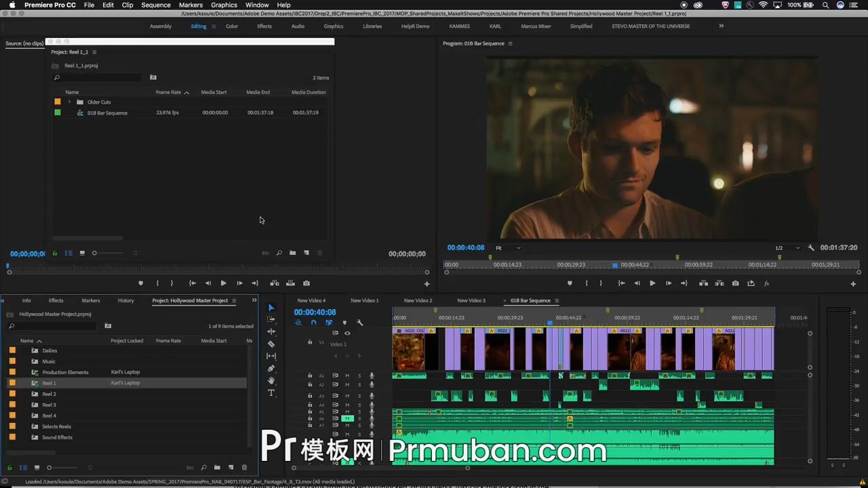This screenshot has height=488, width=868.
Task: Toggle lock on audio track A1
Action: coord(310,375)
